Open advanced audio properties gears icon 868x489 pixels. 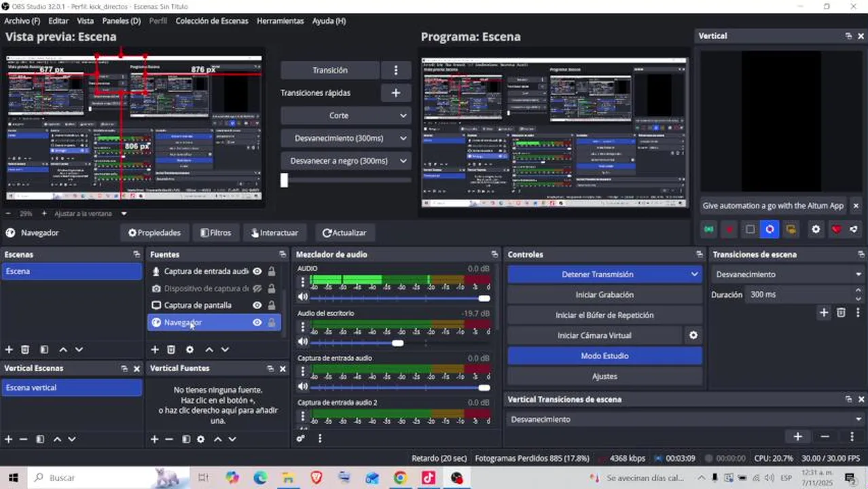[301, 439]
